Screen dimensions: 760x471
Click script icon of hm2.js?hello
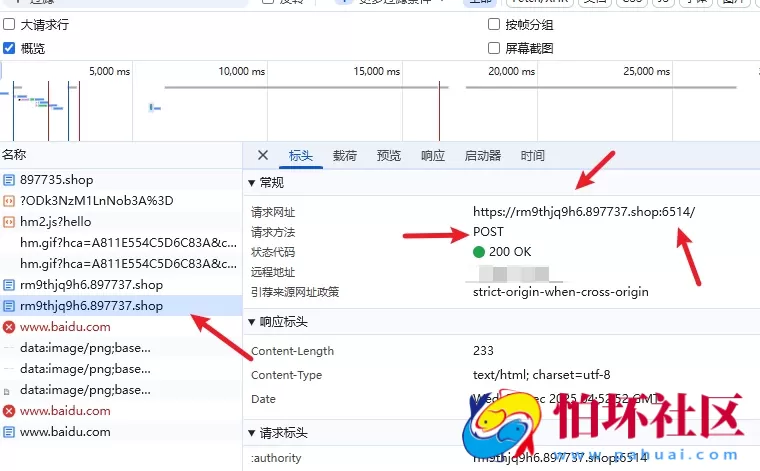[x=9, y=221]
